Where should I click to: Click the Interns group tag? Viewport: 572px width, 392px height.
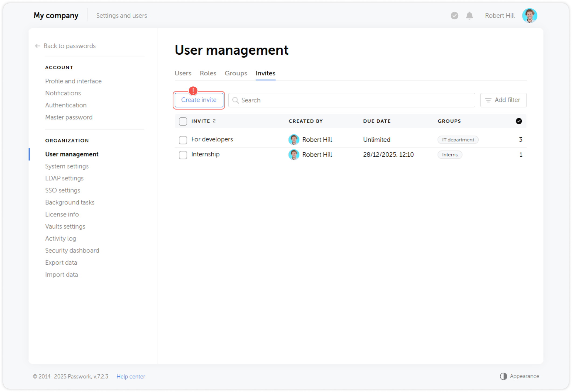click(x=450, y=155)
